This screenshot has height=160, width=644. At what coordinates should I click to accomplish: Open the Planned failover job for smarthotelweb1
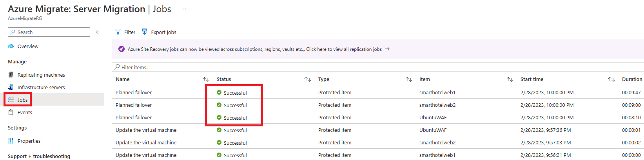(134, 92)
